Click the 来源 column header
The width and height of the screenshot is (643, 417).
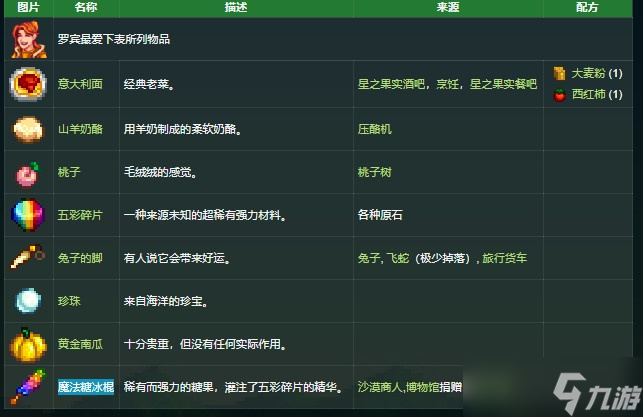(448, 7)
